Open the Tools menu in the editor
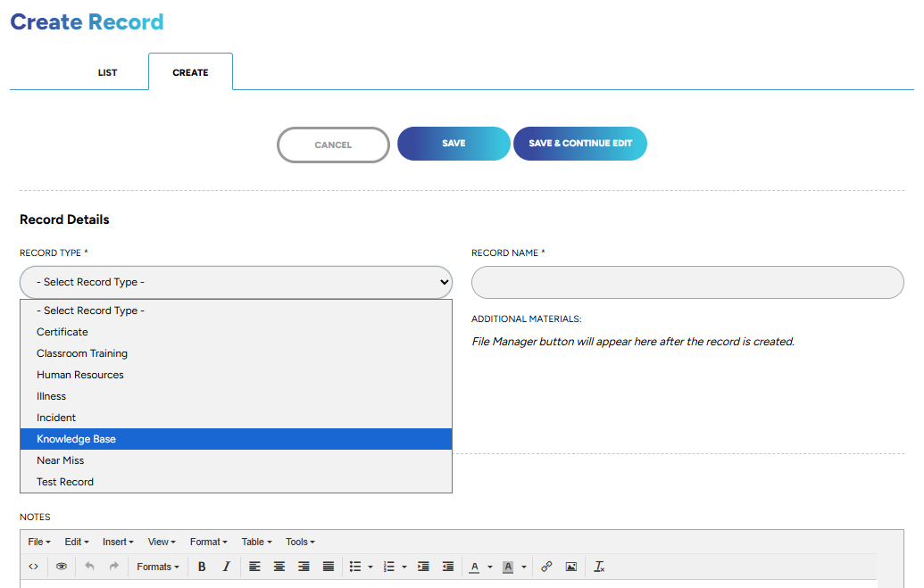This screenshot has height=588, width=924. click(301, 542)
